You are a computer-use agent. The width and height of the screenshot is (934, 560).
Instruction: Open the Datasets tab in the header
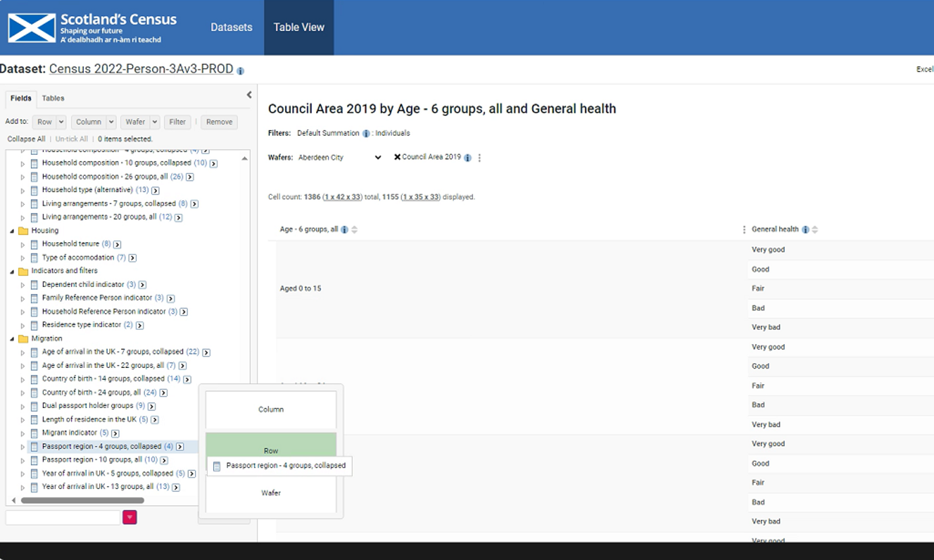pos(231,28)
